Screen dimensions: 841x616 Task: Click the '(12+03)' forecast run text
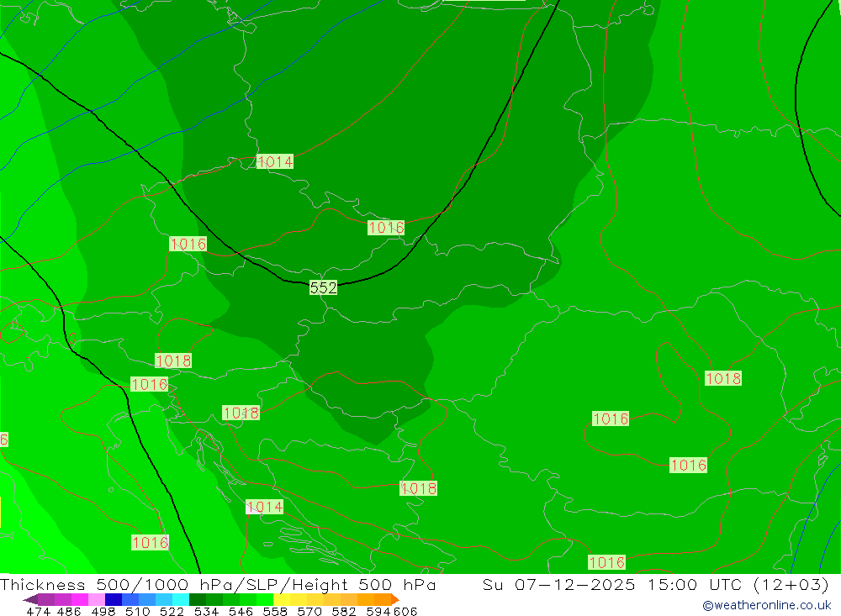tap(791, 584)
